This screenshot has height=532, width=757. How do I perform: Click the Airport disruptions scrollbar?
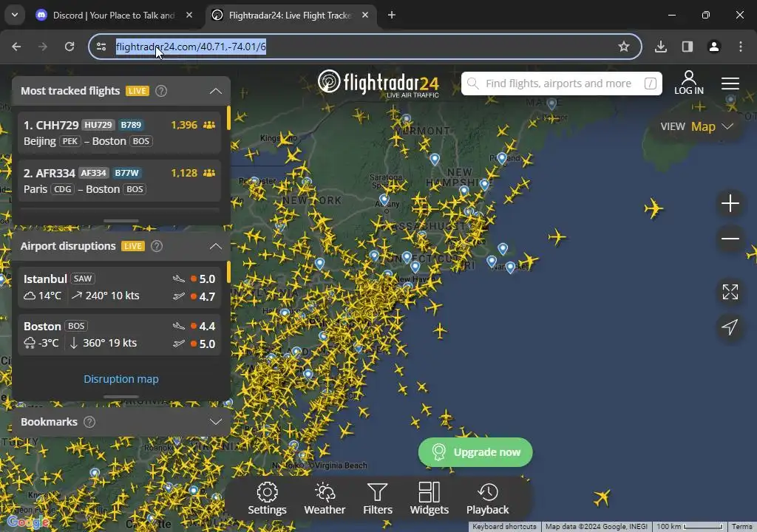228,272
